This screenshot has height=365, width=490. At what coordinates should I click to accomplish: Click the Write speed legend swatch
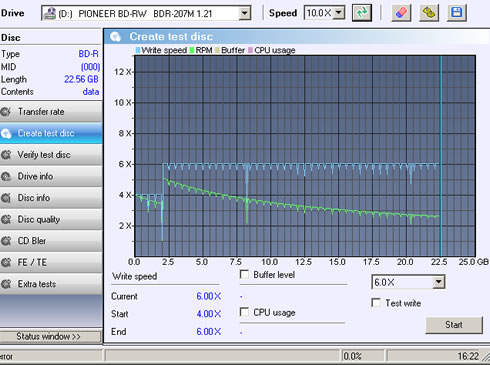138,50
